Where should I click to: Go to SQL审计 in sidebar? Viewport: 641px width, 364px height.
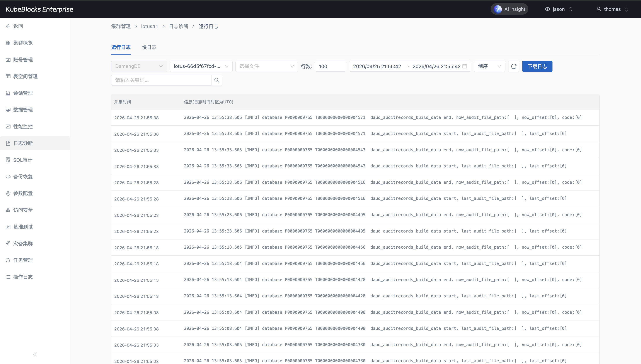[22, 160]
